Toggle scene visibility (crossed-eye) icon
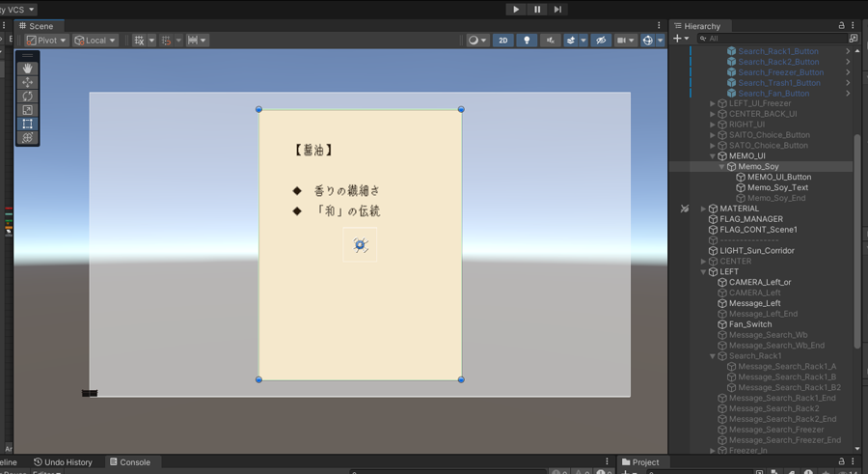Image resolution: width=868 pixels, height=474 pixels. pos(600,41)
